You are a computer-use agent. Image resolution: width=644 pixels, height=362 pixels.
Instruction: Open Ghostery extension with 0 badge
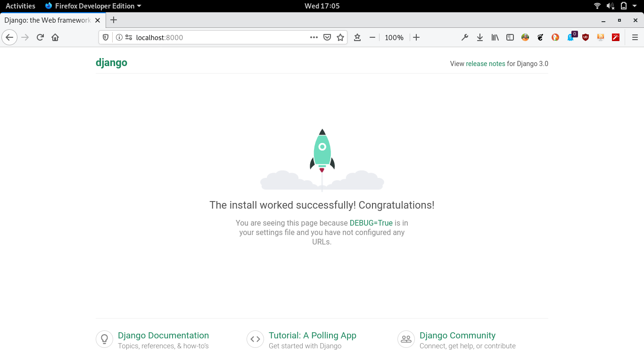point(571,36)
